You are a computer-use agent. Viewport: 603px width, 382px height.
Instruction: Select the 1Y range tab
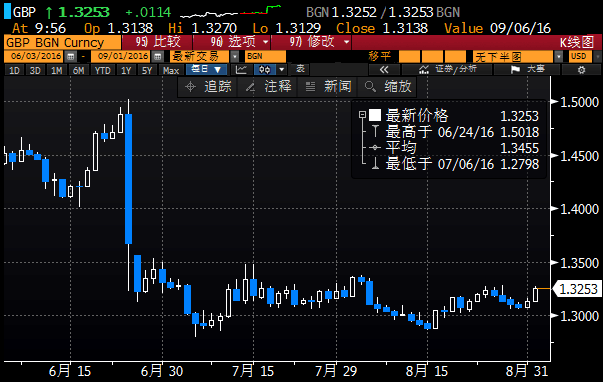(126, 70)
